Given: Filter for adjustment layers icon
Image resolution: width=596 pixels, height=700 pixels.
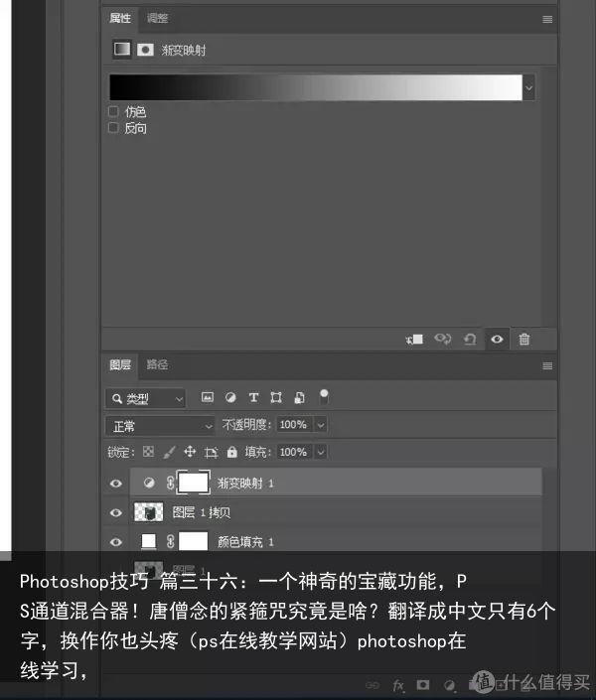Looking at the screenshot, I should coord(230,397).
